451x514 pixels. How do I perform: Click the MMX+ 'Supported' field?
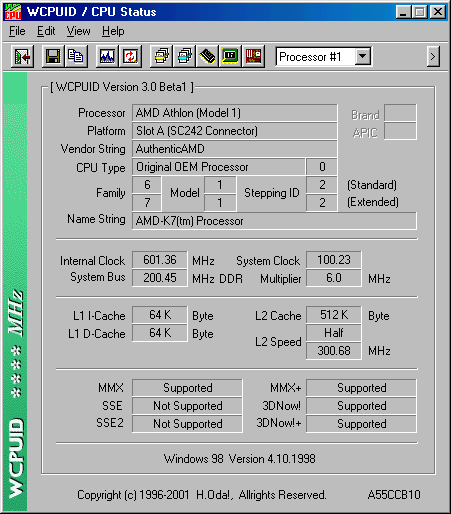point(361,388)
